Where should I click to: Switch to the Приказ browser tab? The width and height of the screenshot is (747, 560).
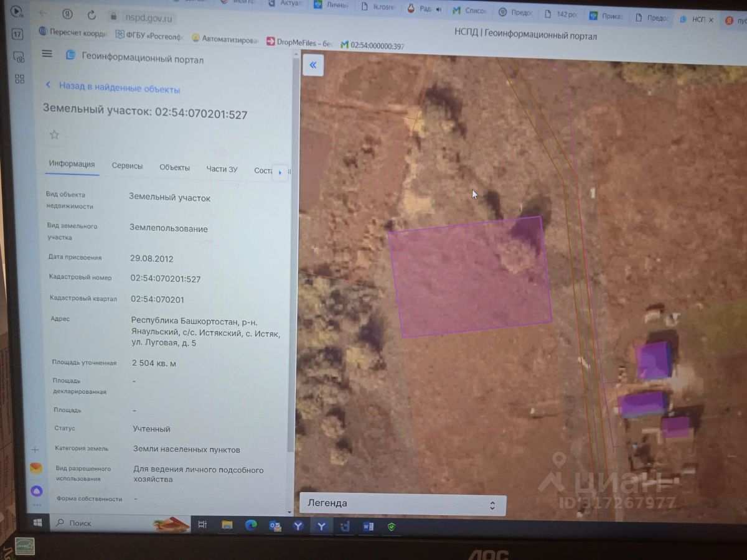coord(607,16)
